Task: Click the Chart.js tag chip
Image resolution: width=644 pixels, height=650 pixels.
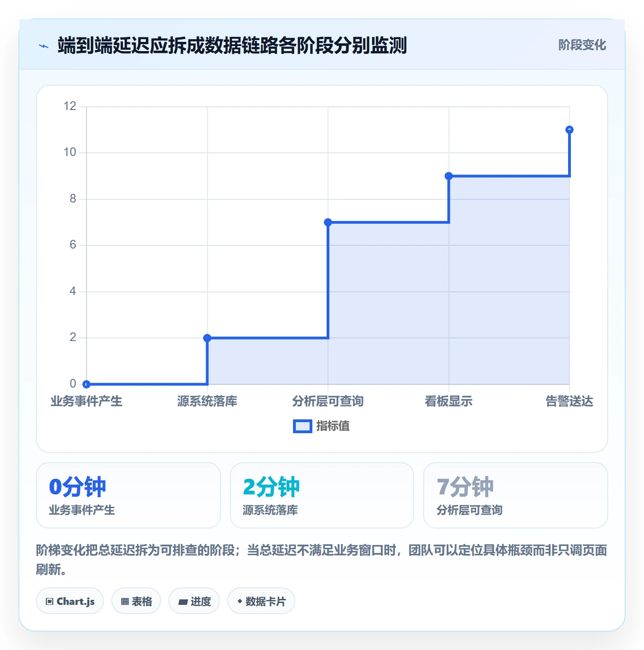Action: point(70,601)
